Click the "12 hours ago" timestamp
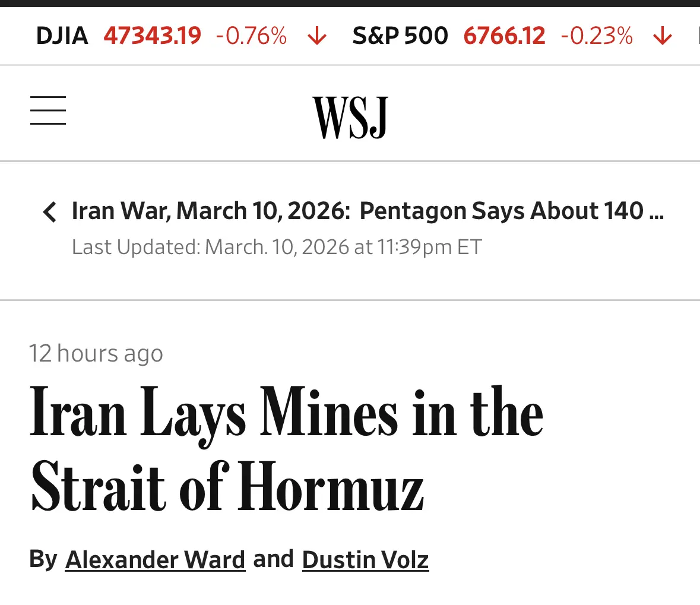 coord(96,353)
